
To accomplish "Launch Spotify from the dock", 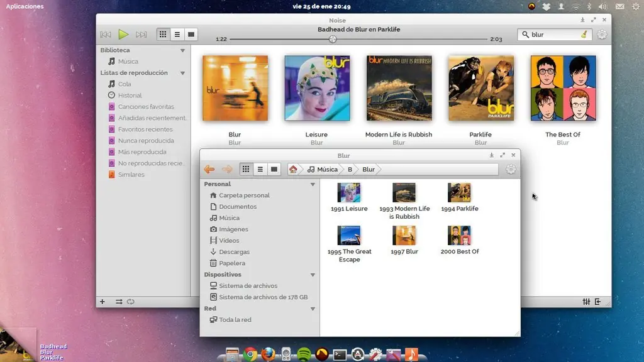I will [x=304, y=354].
